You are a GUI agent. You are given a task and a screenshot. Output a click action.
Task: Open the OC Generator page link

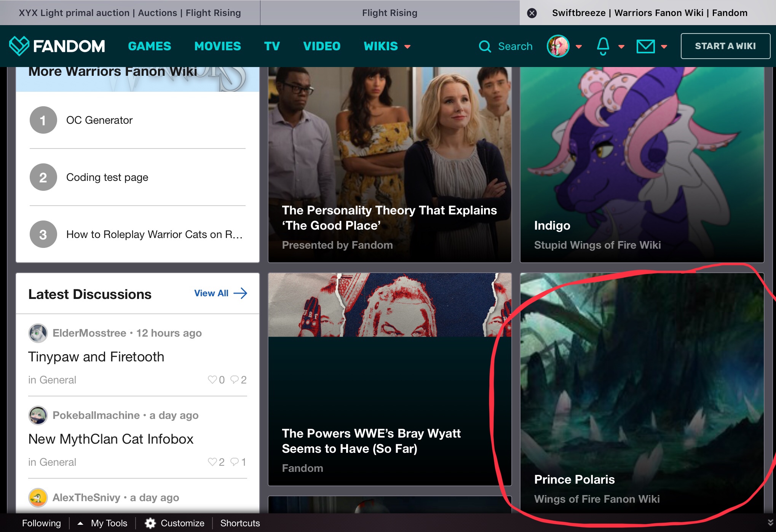coord(99,120)
